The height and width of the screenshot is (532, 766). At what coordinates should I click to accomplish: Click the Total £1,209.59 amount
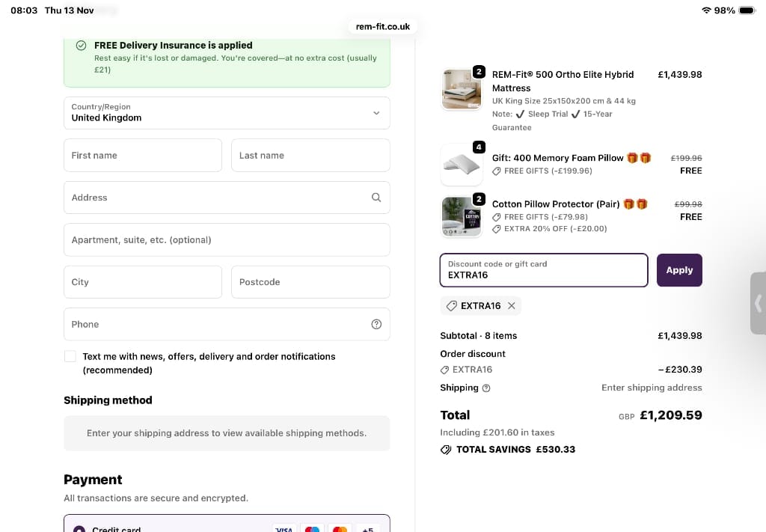click(671, 415)
